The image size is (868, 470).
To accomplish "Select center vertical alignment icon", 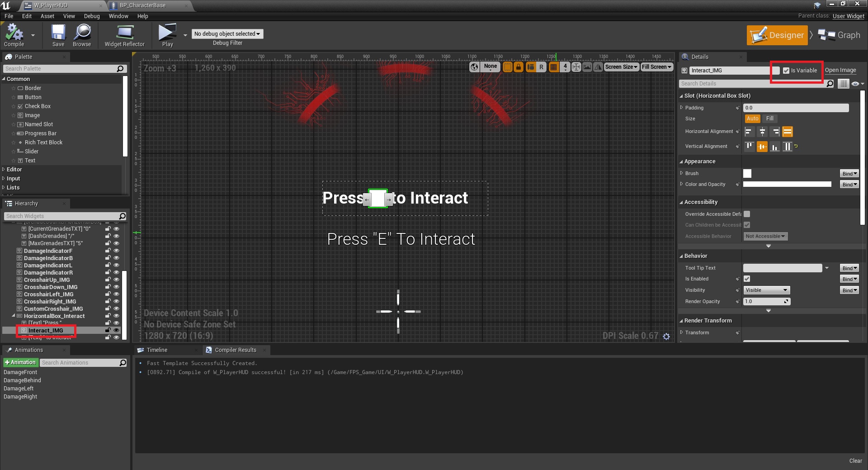I will 762,147.
